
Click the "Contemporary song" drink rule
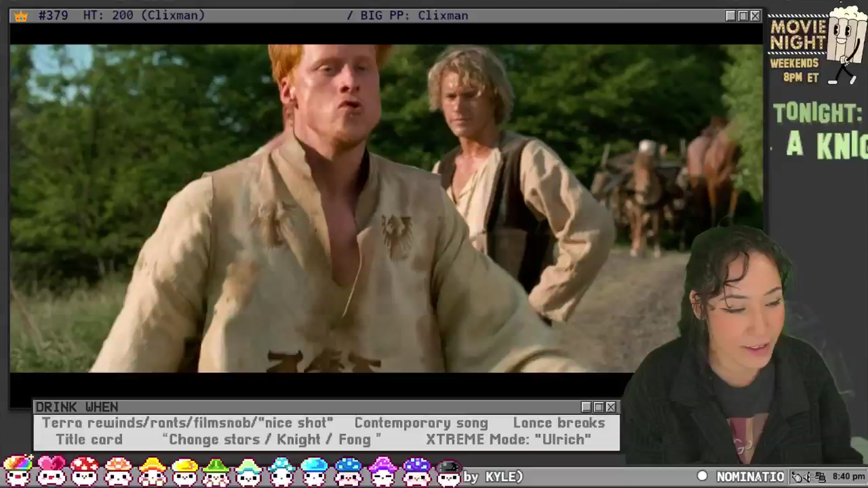(x=421, y=423)
